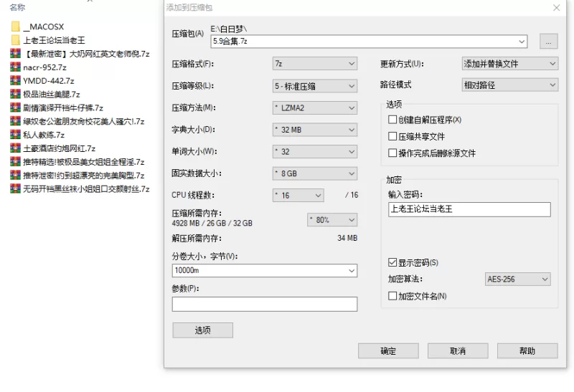This screenshot has height=392, width=574.
Task: Click the 选项 button
Action: (203, 330)
